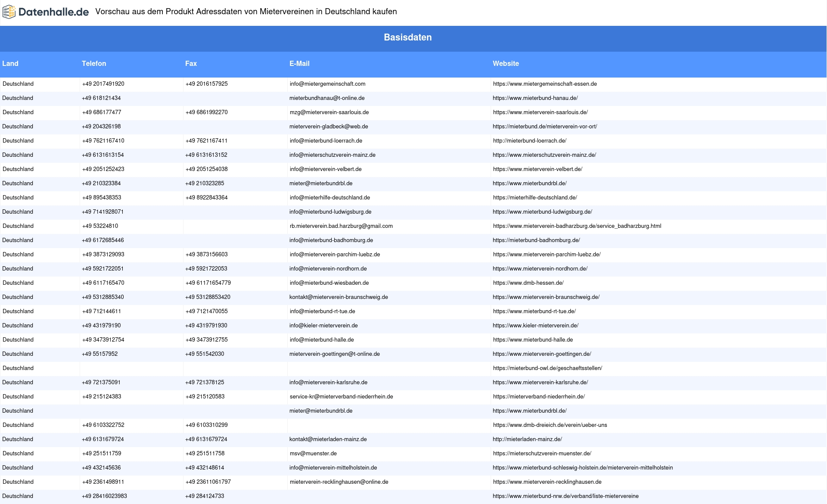Click fax number +49 53128853420
This screenshot has height=504, width=827.
click(208, 297)
